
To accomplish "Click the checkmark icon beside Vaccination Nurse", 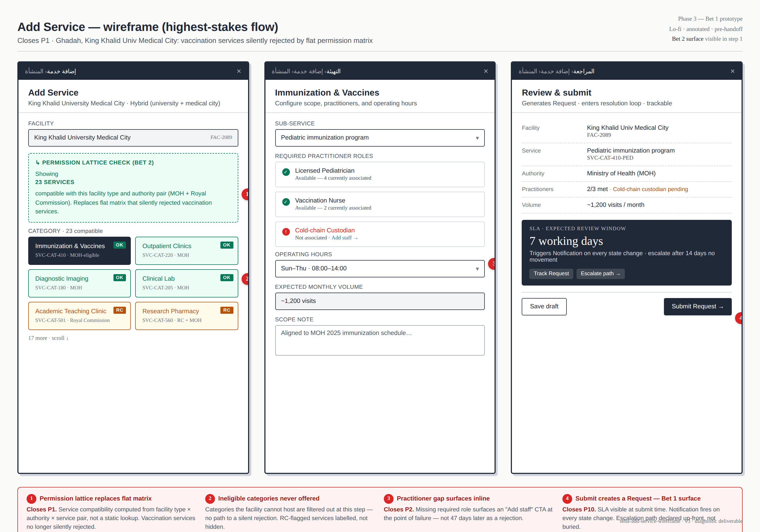I will click(286, 202).
